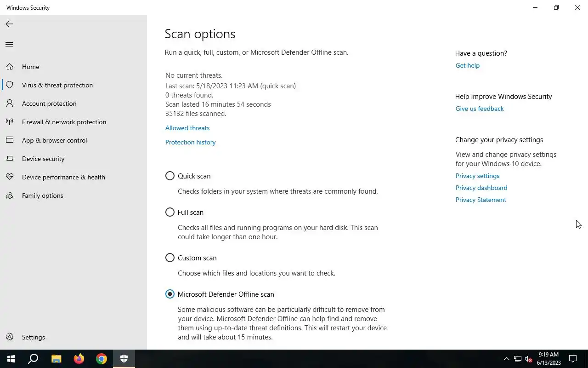The image size is (588, 368).
Task: Click the App & browser control window icon
Action: [10, 140]
